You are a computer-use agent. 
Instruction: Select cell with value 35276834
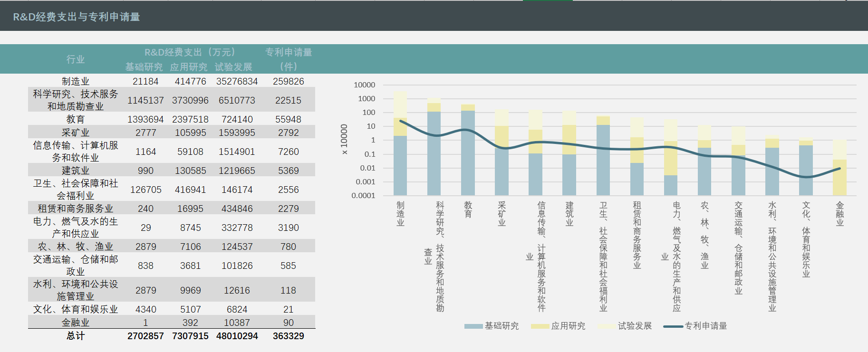pyautogui.click(x=237, y=81)
